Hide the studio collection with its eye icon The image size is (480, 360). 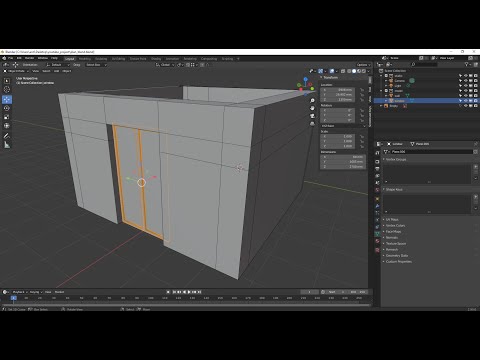466,76
